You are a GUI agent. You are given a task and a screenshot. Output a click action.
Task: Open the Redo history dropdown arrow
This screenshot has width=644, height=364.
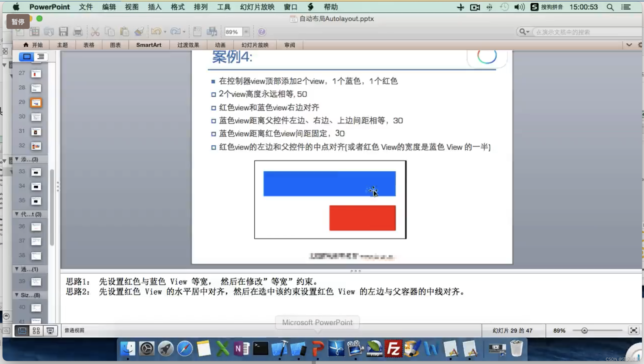point(184,32)
